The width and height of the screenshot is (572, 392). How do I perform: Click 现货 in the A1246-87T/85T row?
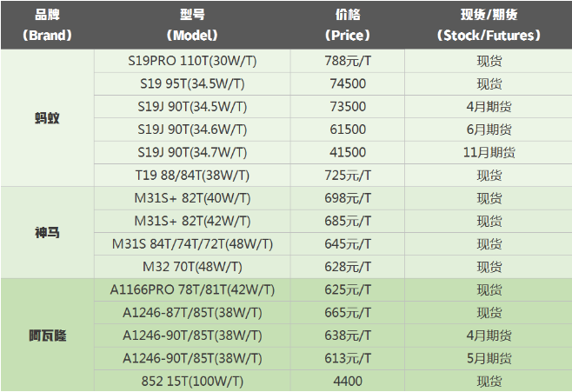(x=489, y=313)
